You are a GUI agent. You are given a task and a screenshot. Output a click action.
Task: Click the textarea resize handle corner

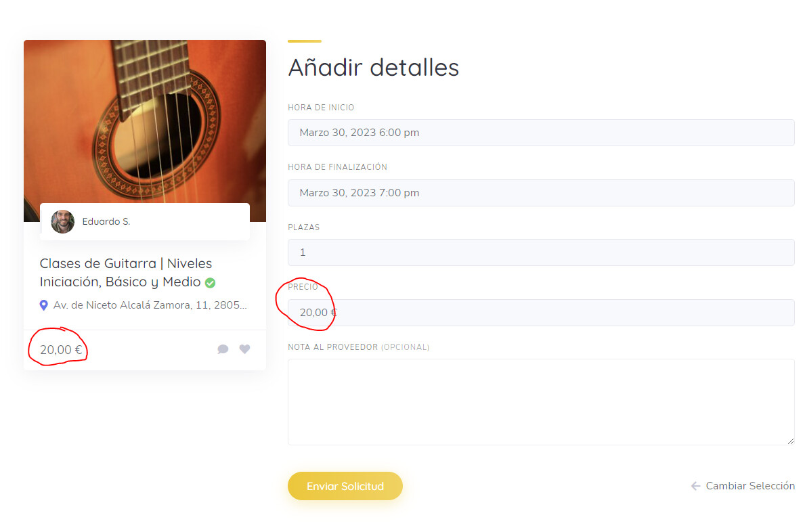(791, 441)
